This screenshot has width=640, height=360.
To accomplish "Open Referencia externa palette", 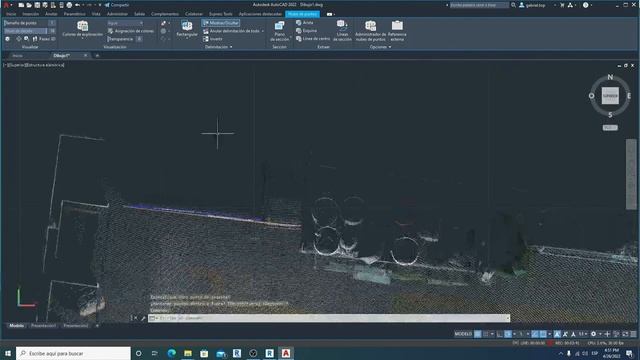I will [397, 31].
